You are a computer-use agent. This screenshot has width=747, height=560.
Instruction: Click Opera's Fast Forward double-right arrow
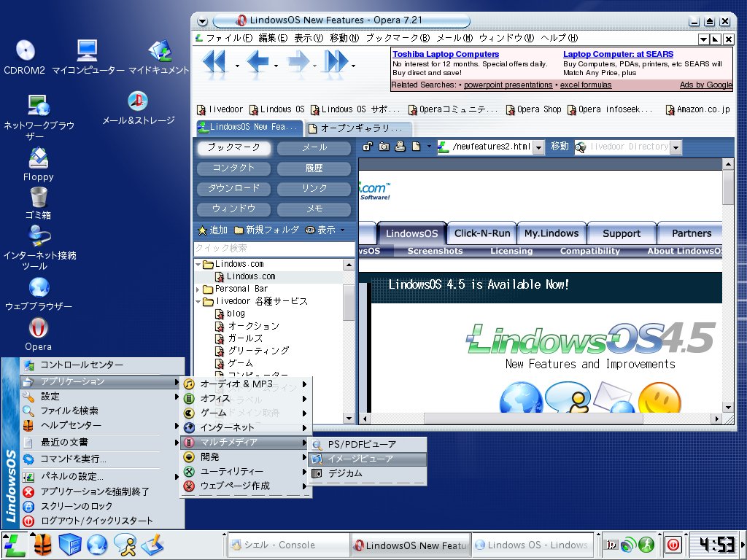336,62
